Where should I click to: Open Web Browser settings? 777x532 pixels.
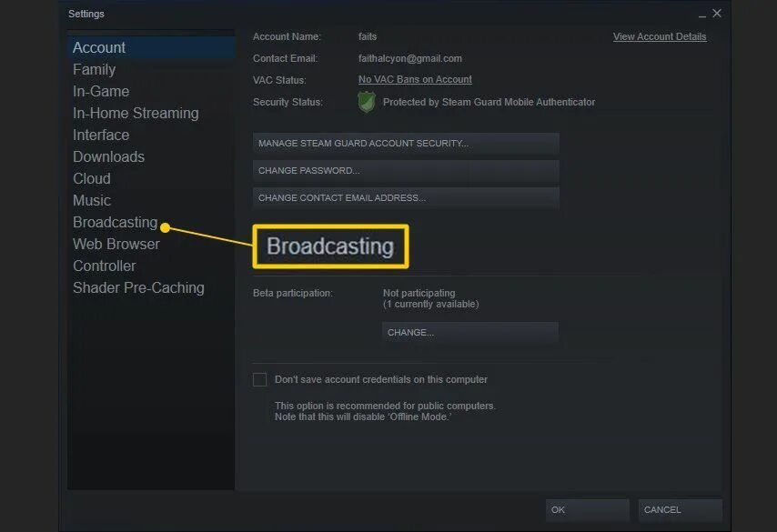(x=116, y=244)
